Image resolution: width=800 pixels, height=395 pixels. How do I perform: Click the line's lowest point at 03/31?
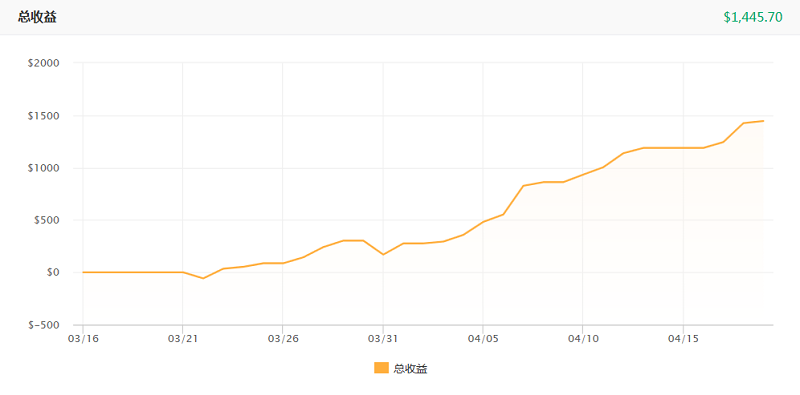click(383, 254)
